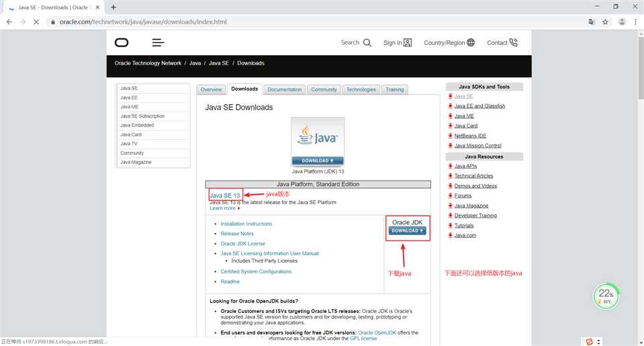
Task: Switch to the Overview tab
Action: tap(211, 89)
